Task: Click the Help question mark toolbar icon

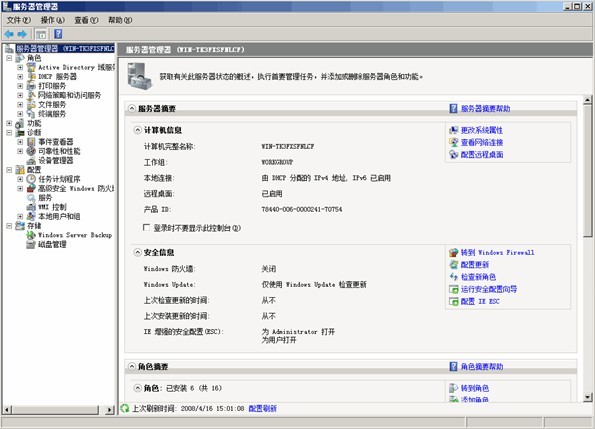Action: coord(58,34)
